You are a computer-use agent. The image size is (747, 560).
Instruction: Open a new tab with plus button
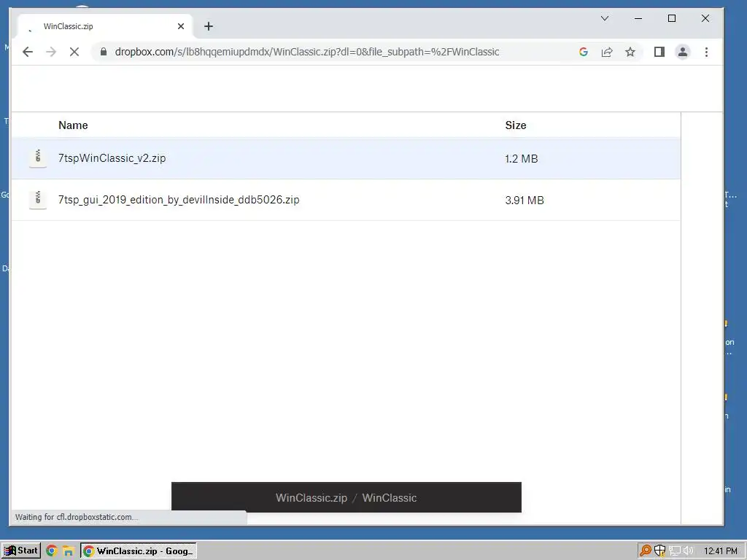pos(209,26)
